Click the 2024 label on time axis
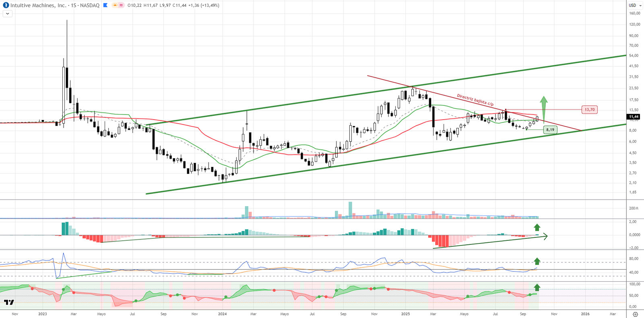The height and width of the screenshot is (318, 644). (x=222, y=314)
